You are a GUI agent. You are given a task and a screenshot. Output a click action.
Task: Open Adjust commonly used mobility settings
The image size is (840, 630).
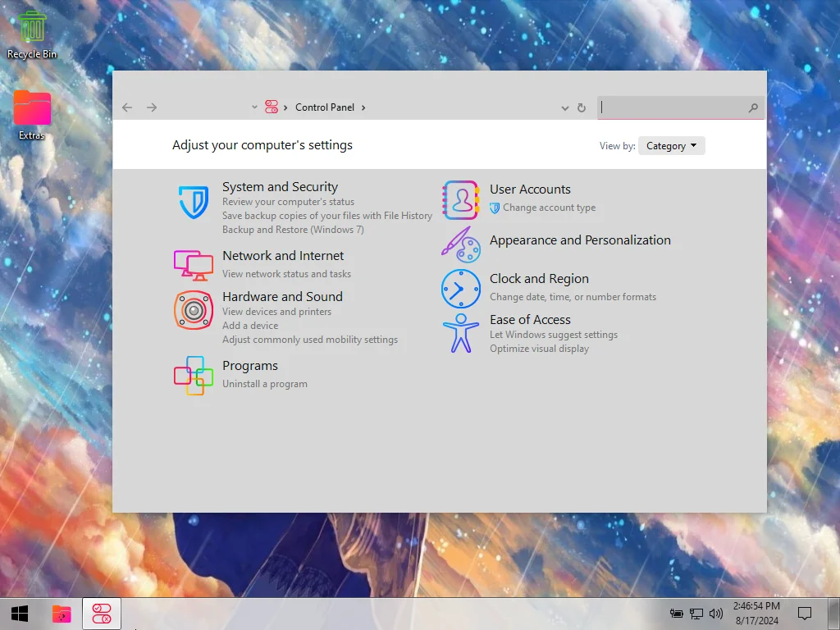[x=310, y=340]
